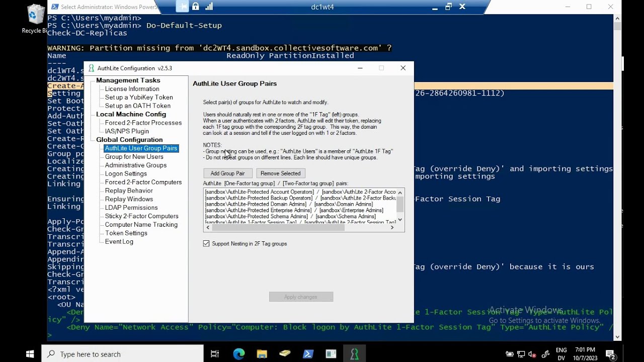The width and height of the screenshot is (644, 362).
Task: Open Sticky 2-Factor Computers
Action: tap(141, 216)
